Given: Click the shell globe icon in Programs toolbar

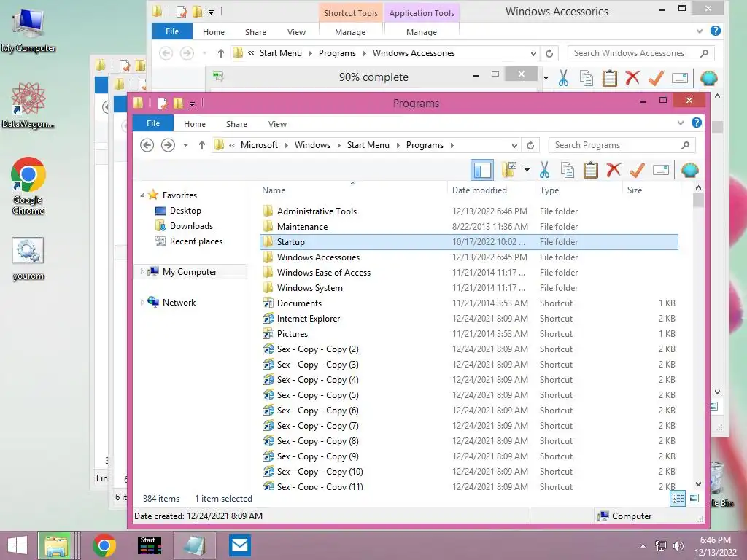Looking at the screenshot, I should point(690,170).
